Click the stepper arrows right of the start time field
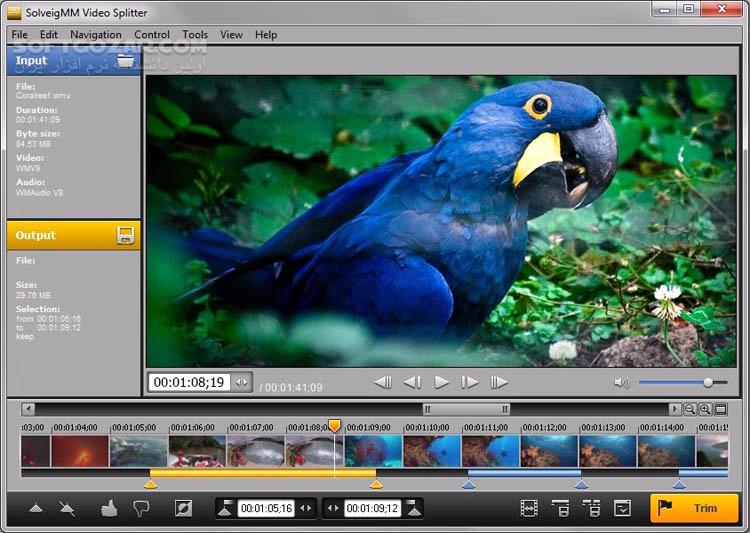The width and height of the screenshot is (750, 533). (x=305, y=508)
